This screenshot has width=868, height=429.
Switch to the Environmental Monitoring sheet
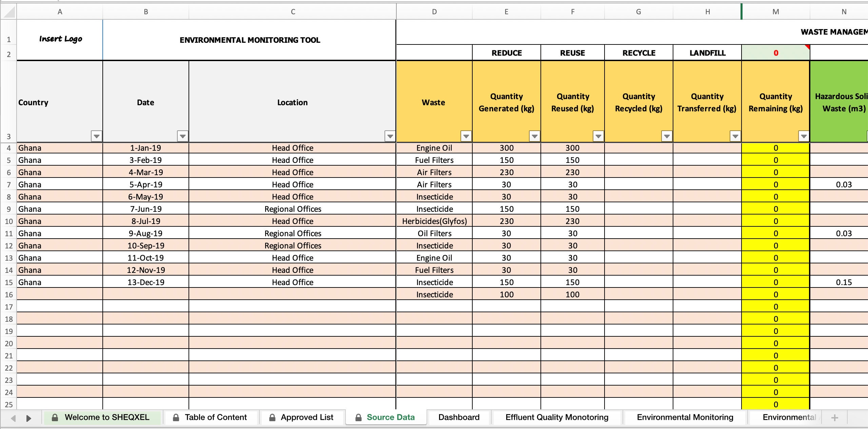pos(685,417)
